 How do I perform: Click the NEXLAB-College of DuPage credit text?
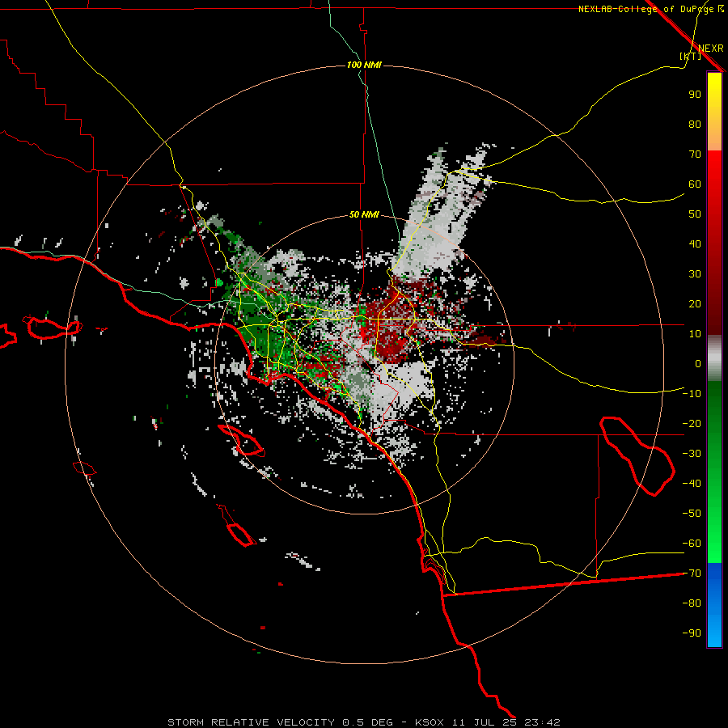(x=645, y=9)
